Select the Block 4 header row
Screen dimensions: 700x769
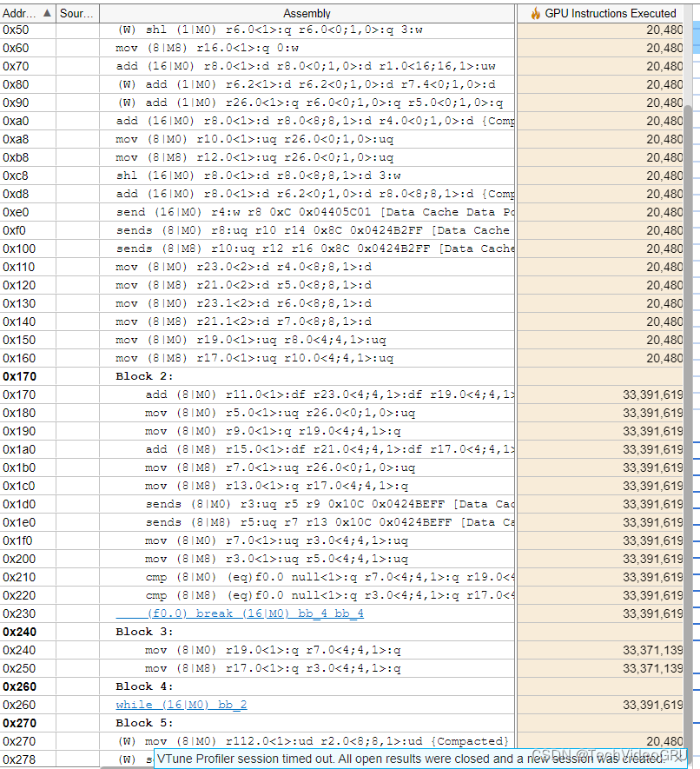pos(341,686)
